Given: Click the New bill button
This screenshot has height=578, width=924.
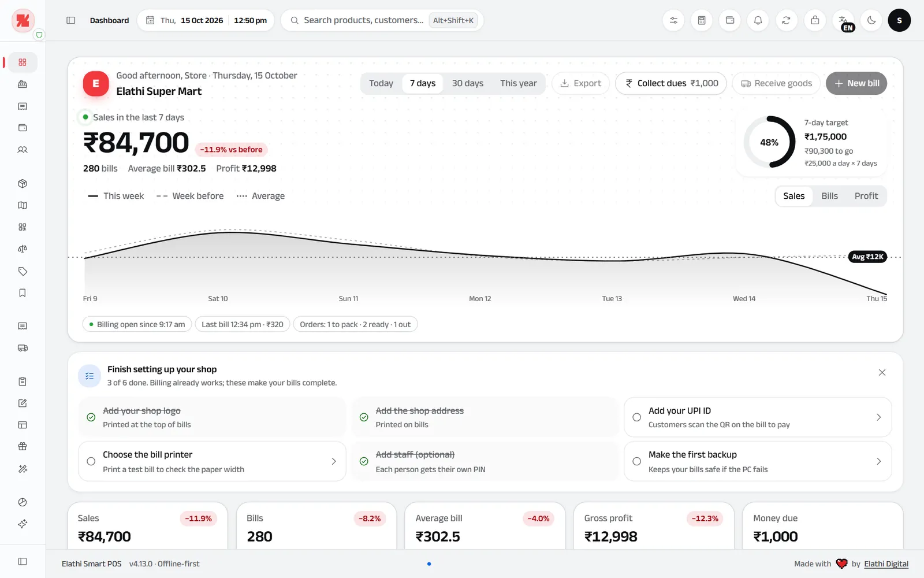Looking at the screenshot, I should 856,83.
